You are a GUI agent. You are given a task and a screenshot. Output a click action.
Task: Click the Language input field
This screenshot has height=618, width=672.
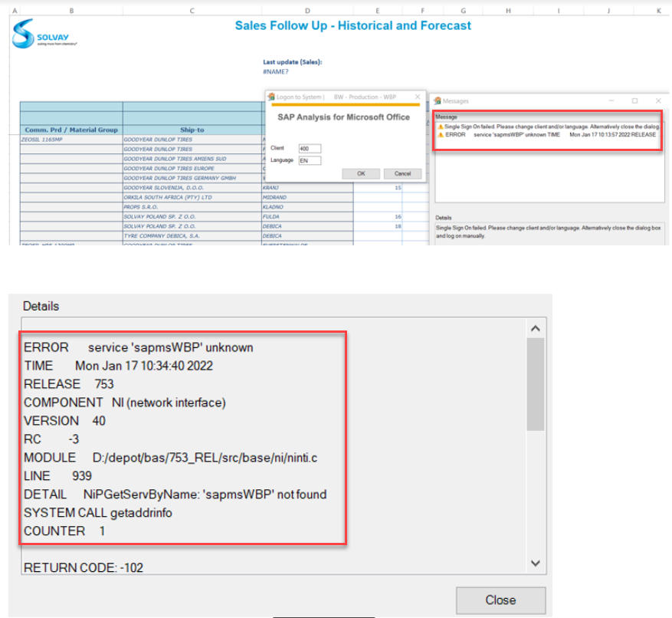pyautogui.click(x=310, y=161)
